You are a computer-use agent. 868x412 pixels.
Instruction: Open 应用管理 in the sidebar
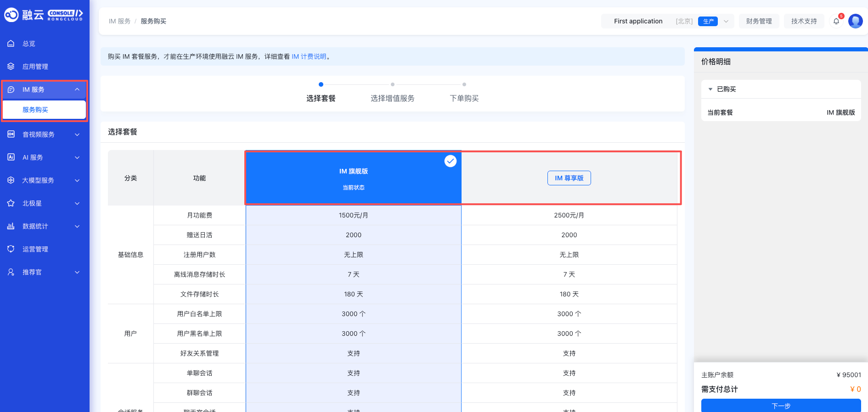(45, 67)
